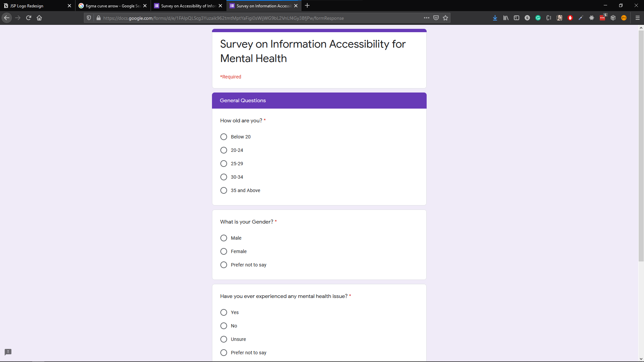Choose gender Prefer not to say

224,265
